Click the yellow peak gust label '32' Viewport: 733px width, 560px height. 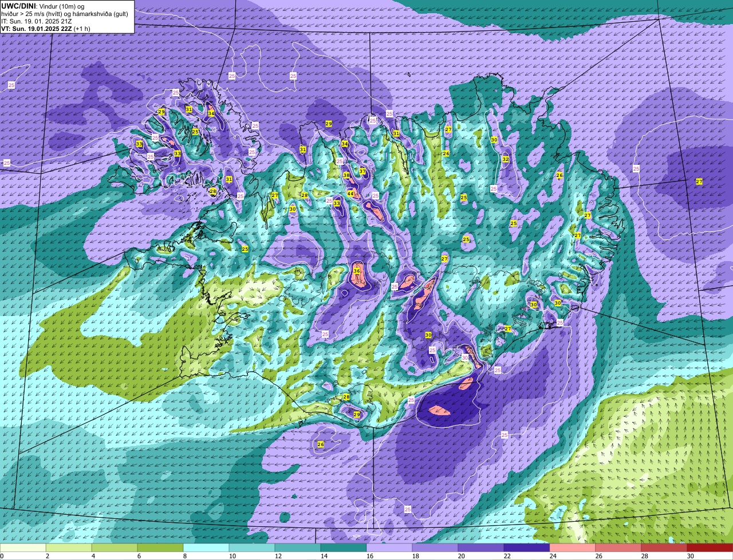click(x=506, y=159)
